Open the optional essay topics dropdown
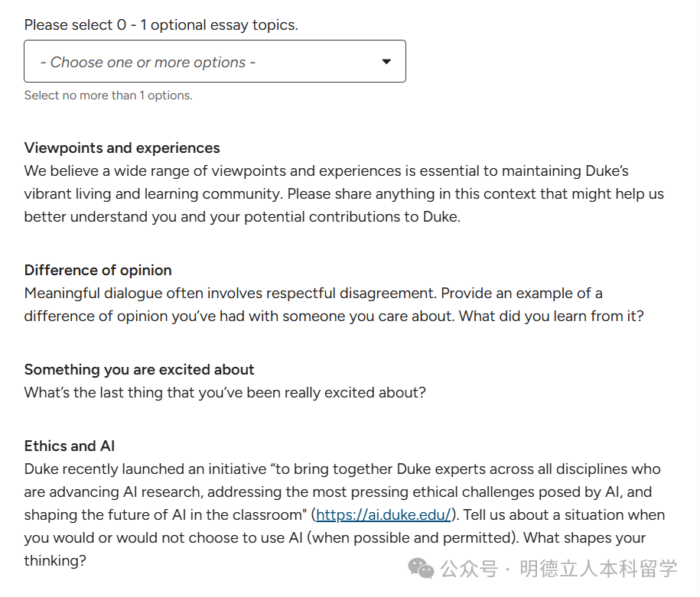Screen dimensions: 700x597 click(214, 61)
